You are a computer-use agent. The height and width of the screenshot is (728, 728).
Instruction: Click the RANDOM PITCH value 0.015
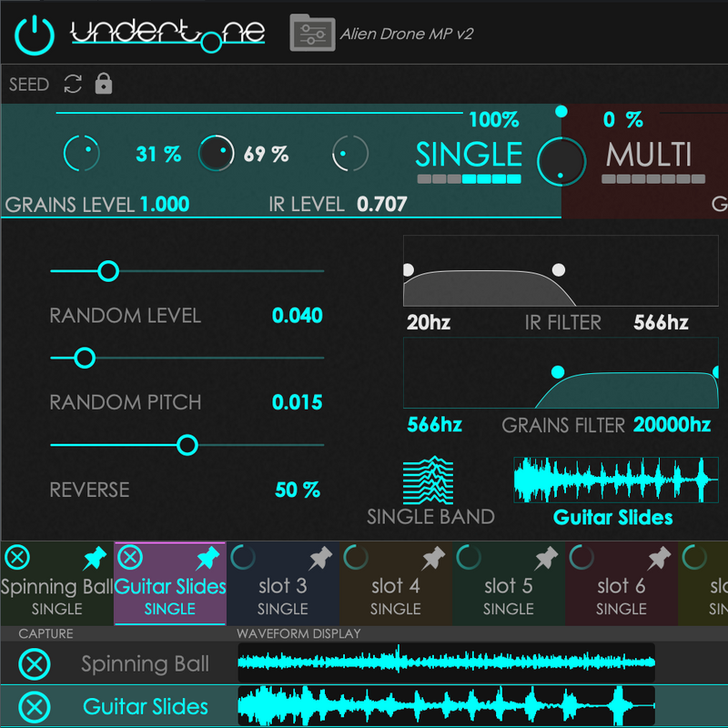click(298, 402)
